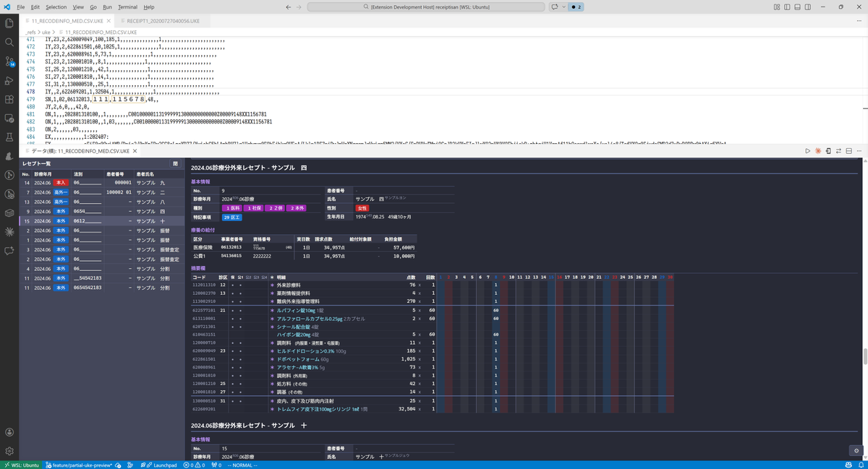Select receipt row 15 サンプル 十
Image resolution: width=868 pixels, height=469 pixels.
point(100,220)
